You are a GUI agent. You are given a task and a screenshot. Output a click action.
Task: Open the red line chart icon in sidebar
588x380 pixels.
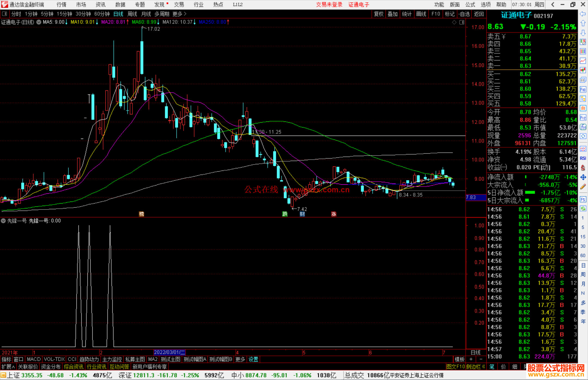point(583,61)
